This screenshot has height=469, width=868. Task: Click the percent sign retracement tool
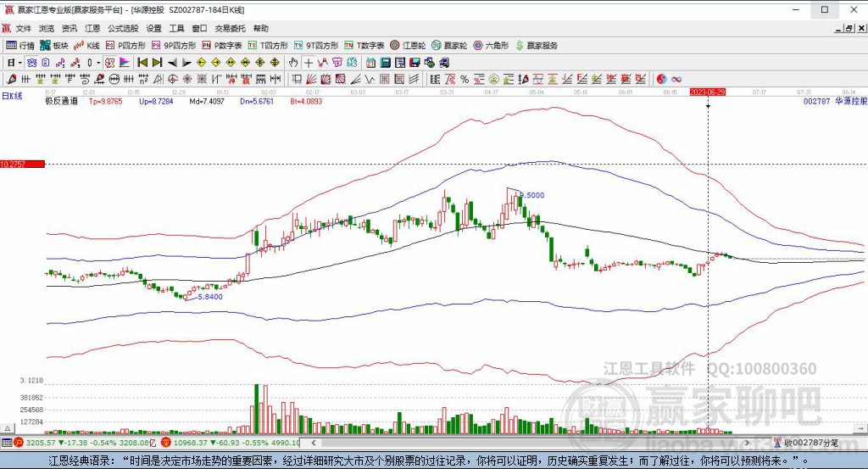(465, 79)
